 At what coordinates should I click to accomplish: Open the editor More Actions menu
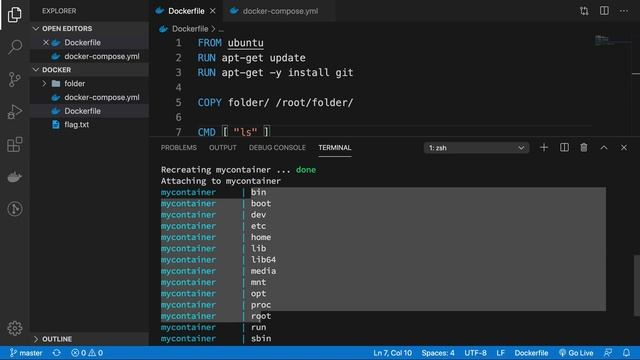624,11
